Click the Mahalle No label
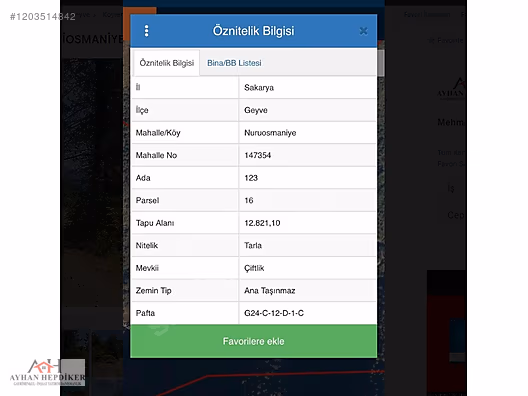 (x=156, y=155)
